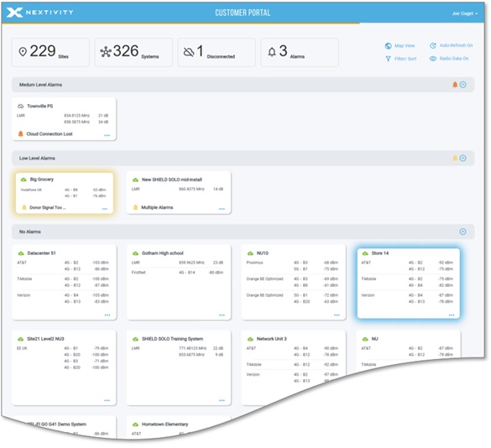The image size is (491, 448).
Task: Open the three-dot menu on Big Grocery card
Action: pyautogui.click(x=105, y=209)
